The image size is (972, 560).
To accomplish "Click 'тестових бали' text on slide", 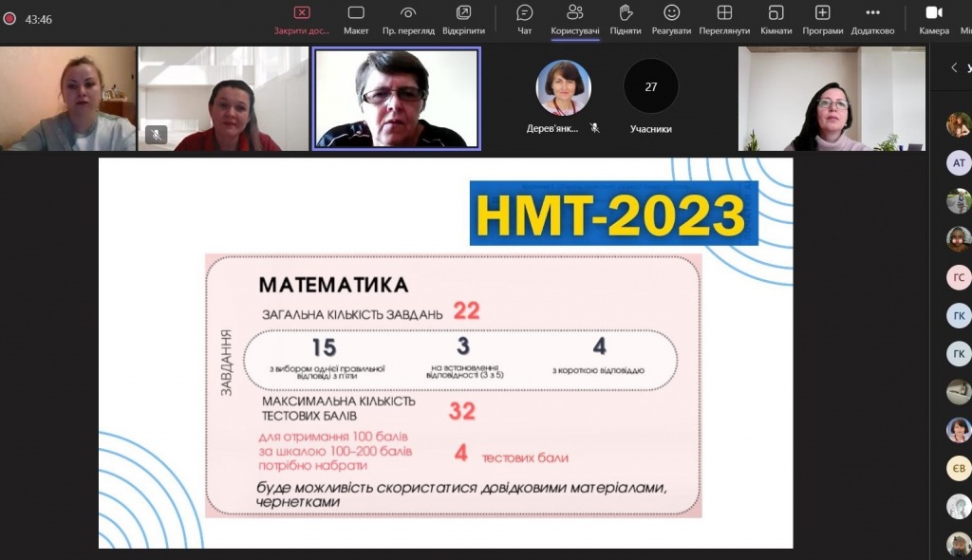I will point(525,457).
